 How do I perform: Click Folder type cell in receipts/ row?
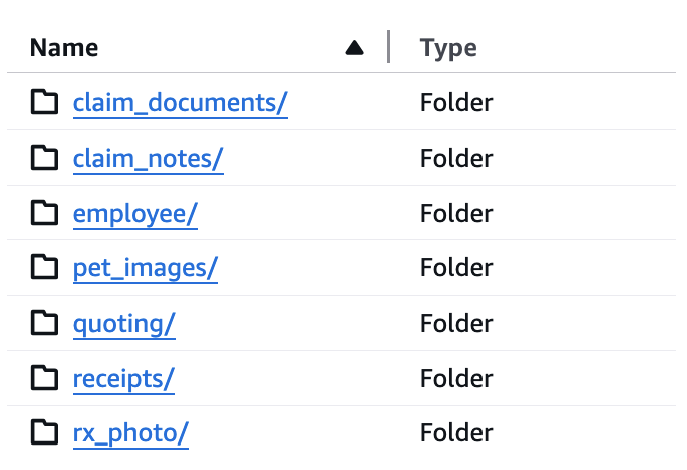tap(456, 378)
